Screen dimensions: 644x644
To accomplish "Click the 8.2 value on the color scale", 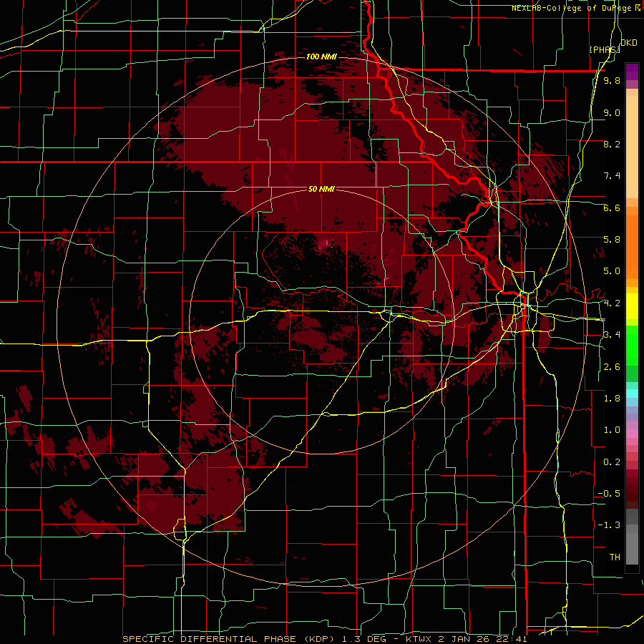I will (x=612, y=144).
